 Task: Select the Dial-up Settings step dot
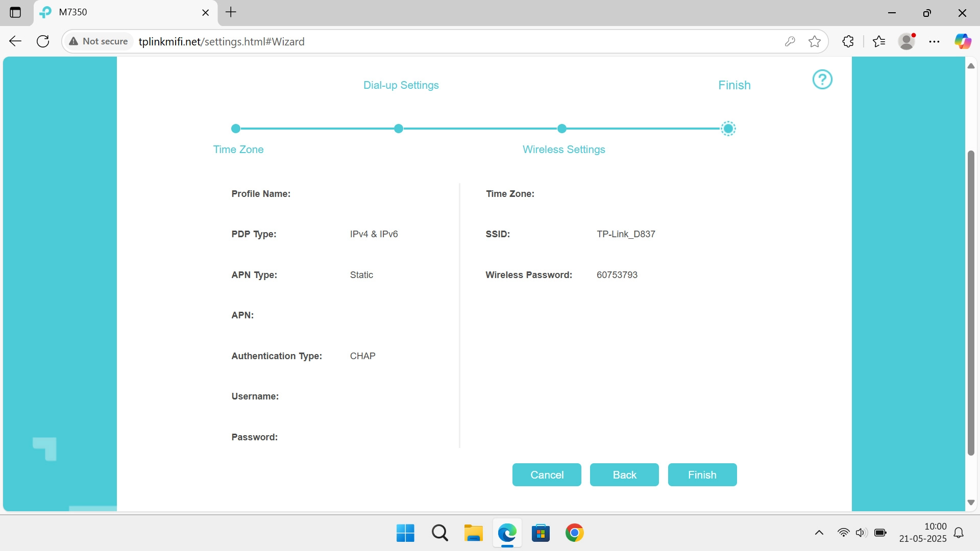coord(399,129)
